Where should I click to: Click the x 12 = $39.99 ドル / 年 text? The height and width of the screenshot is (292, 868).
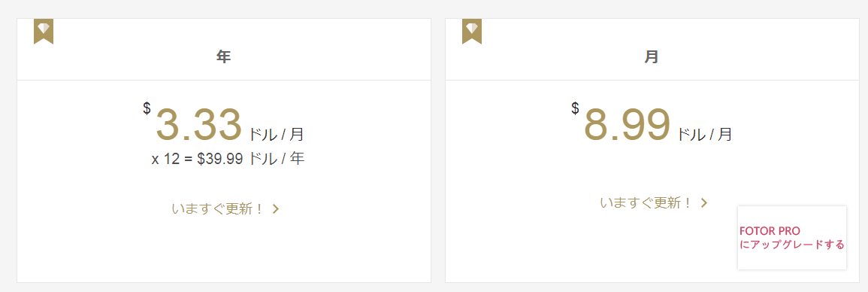tap(228, 159)
